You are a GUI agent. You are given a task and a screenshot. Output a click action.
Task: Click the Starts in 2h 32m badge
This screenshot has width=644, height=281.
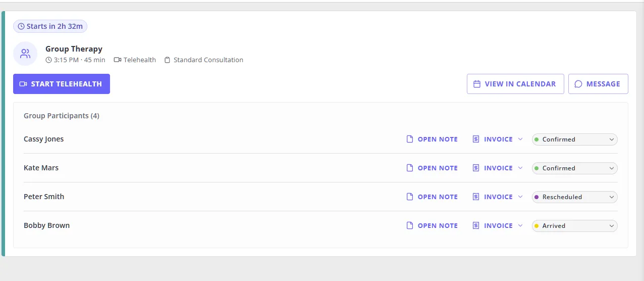click(x=50, y=26)
